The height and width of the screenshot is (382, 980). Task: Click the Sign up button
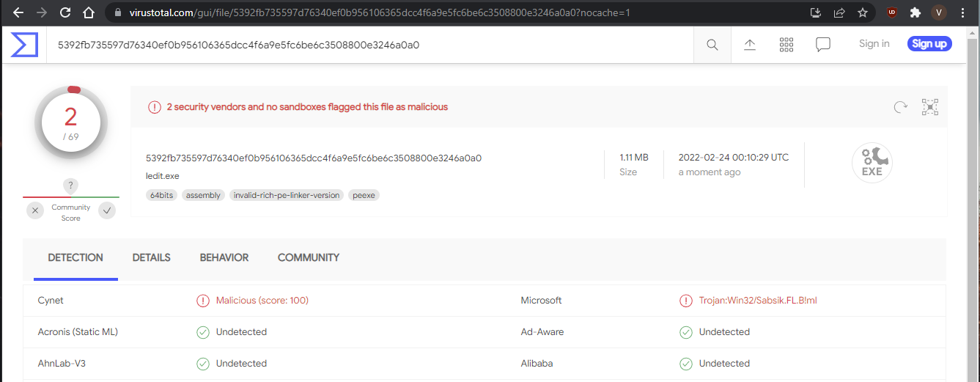929,44
